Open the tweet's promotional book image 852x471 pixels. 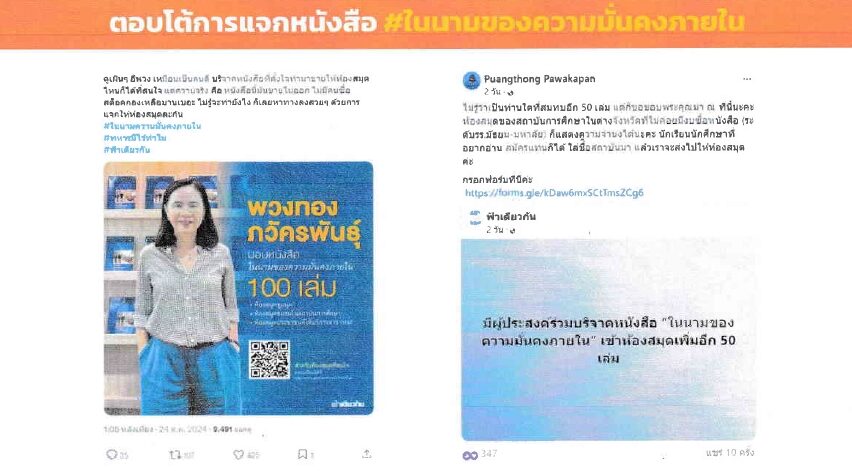tap(239, 288)
